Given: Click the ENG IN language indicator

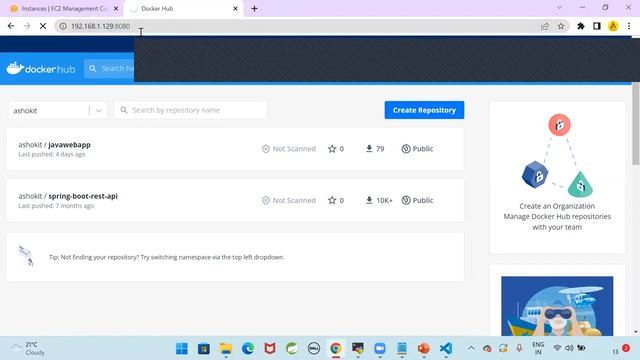Looking at the screenshot, I should click(538, 348).
